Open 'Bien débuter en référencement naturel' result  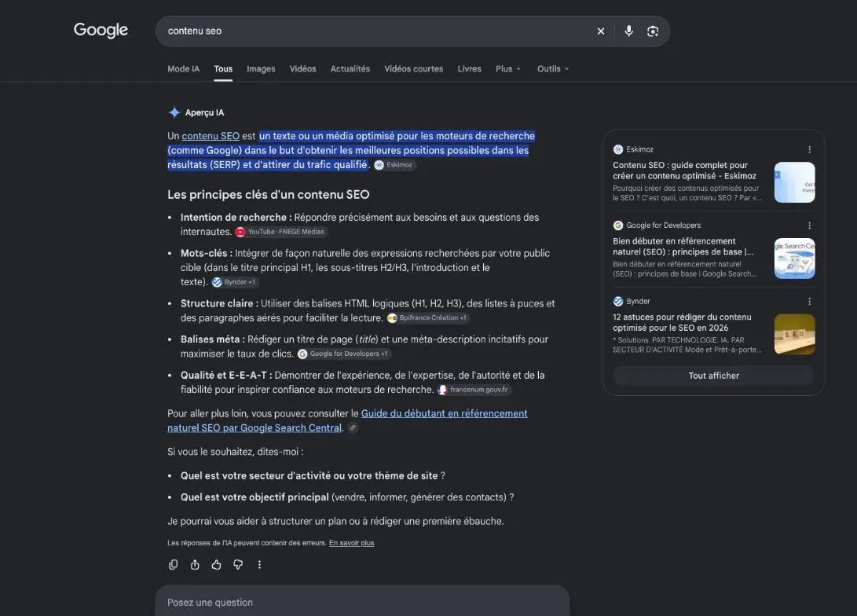tap(683, 247)
